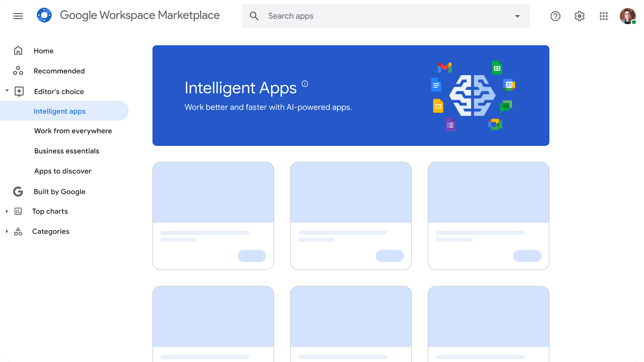
Task: Open the hamburger main menu
Action: (x=18, y=16)
